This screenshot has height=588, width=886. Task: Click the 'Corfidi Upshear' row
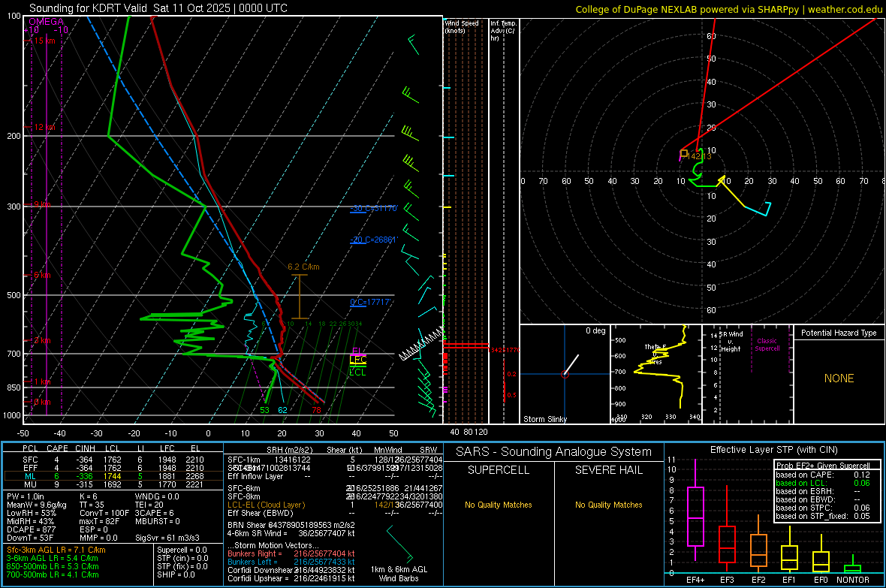pyautogui.click(x=291, y=578)
